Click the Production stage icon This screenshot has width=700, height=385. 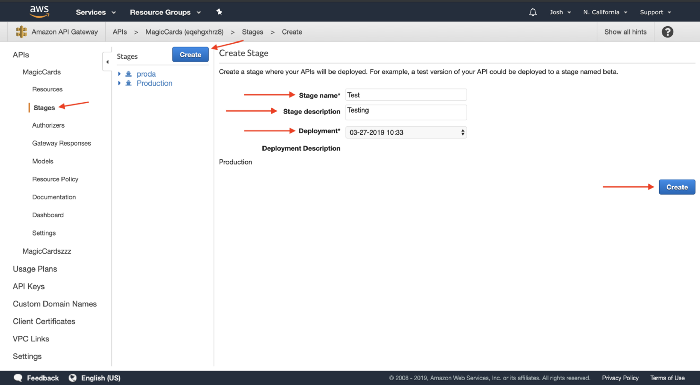(129, 83)
